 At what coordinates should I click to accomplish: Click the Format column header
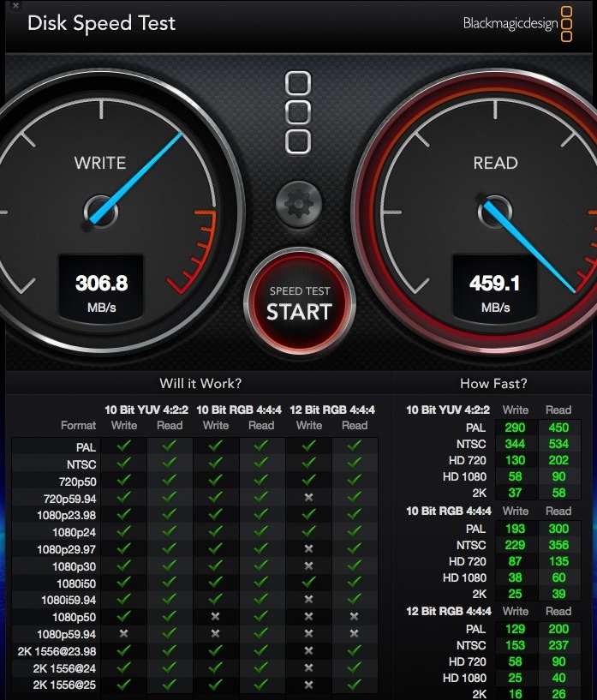(79, 426)
